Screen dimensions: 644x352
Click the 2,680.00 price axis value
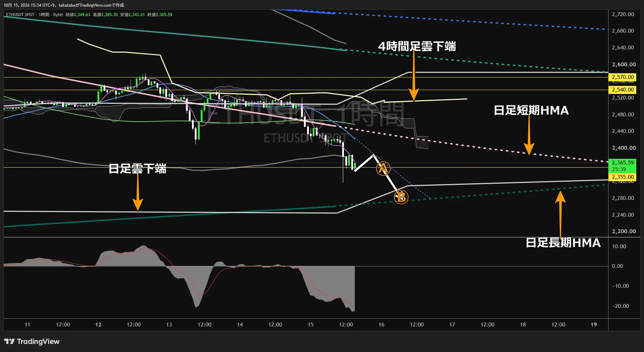623,31
